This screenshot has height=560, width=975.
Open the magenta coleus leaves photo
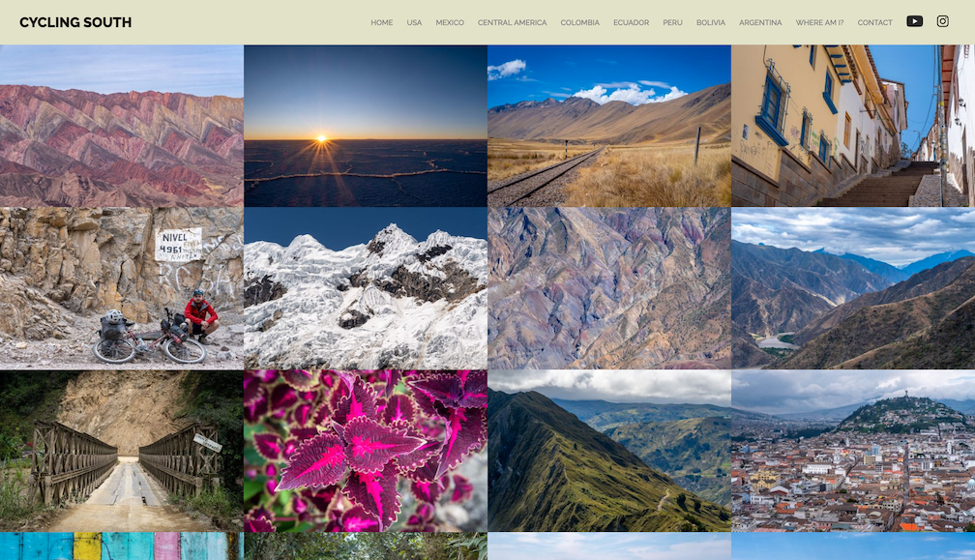click(365, 451)
